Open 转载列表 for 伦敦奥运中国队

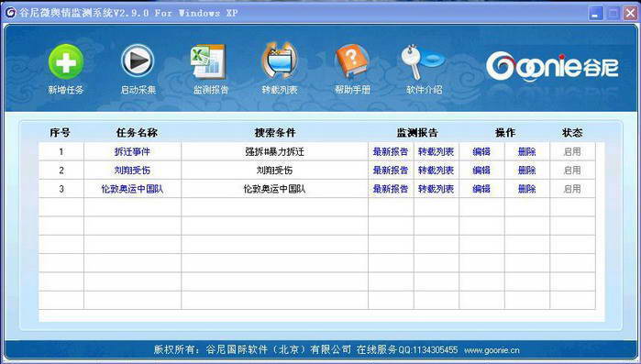pyautogui.click(x=436, y=189)
